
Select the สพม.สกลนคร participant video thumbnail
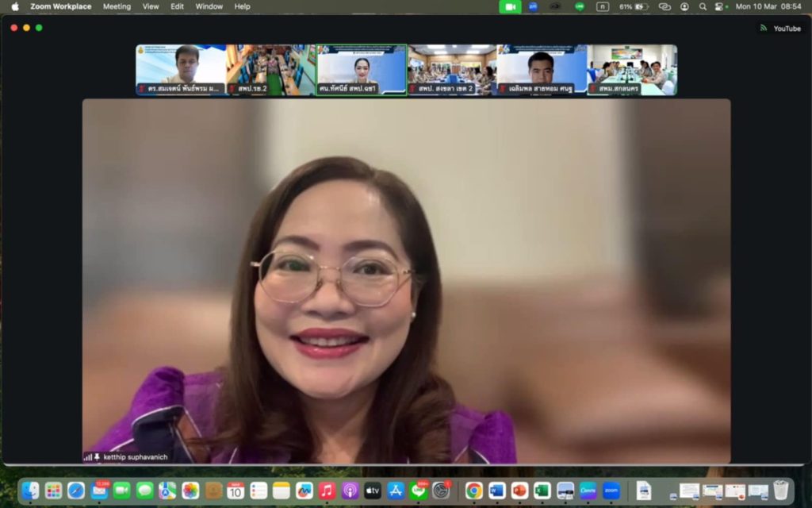point(632,70)
